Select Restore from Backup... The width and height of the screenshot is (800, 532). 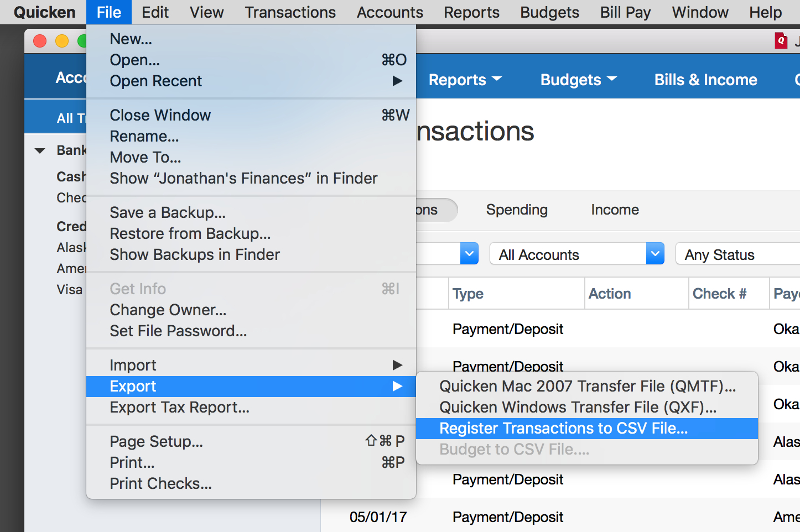tap(251, 234)
